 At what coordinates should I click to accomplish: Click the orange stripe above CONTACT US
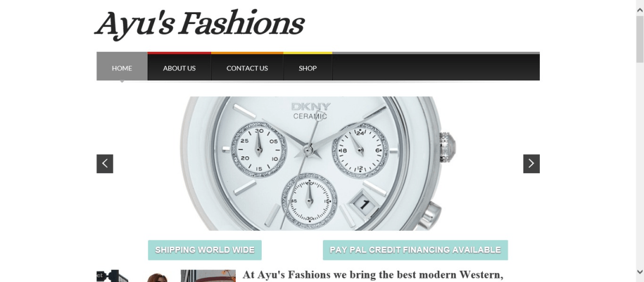(x=247, y=53)
